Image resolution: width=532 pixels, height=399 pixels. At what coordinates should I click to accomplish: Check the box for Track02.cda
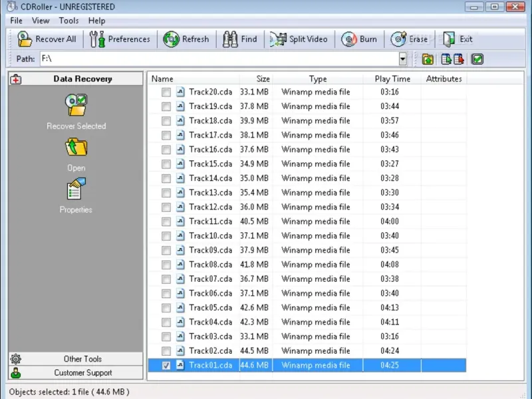(166, 351)
